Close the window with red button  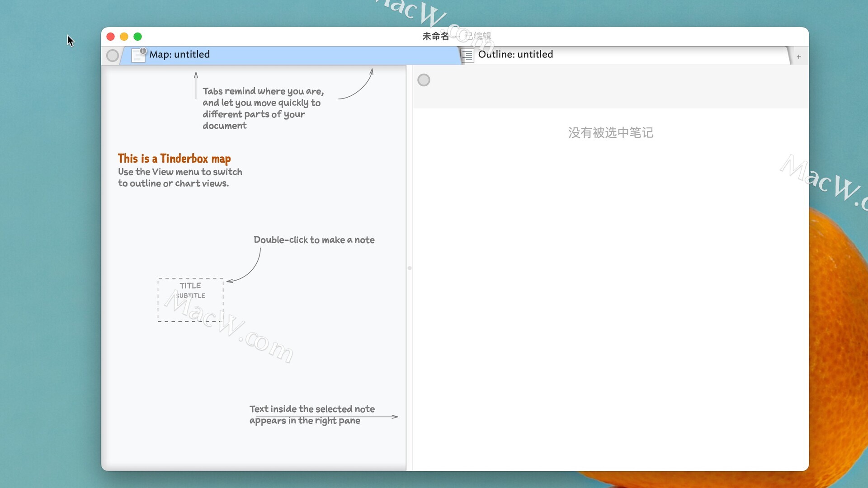coord(110,37)
